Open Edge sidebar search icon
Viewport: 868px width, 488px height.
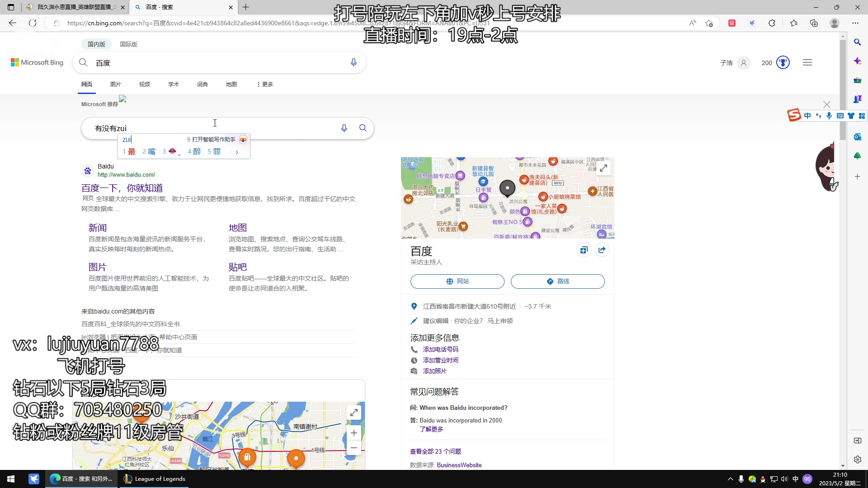(x=857, y=42)
